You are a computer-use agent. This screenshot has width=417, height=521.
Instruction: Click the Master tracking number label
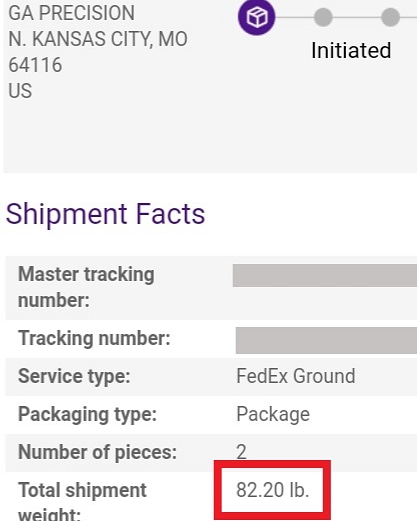click(86, 287)
